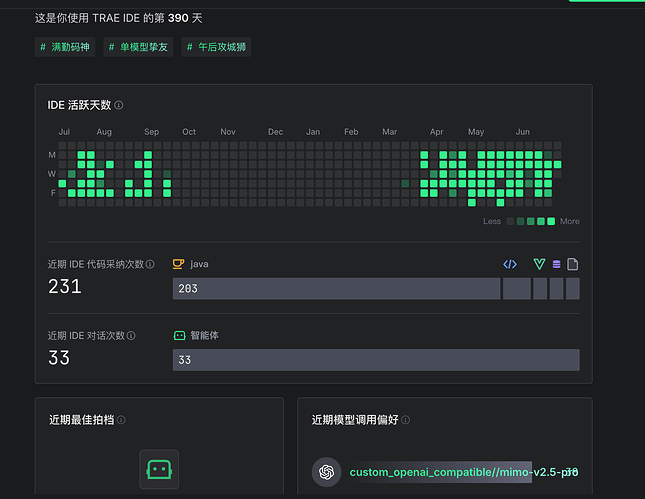Click the 'Apr' month label

436,132
